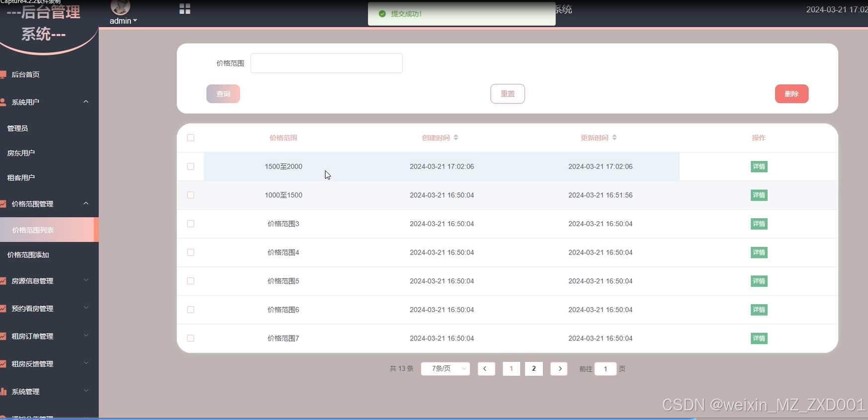Click the 房源信息管理 chart icon
The height and width of the screenshot is (420, 868).
pyautogui.click(x=3, y=281)
